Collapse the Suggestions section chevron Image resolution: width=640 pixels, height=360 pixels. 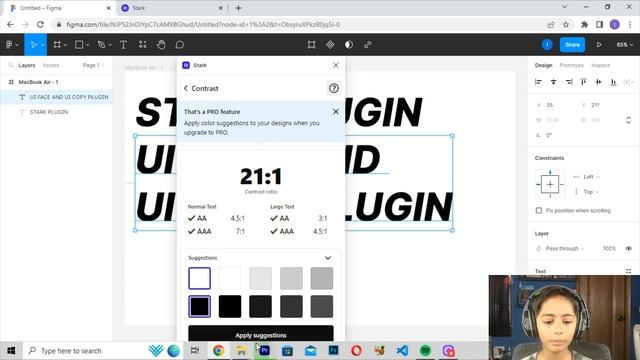(328, 258)
